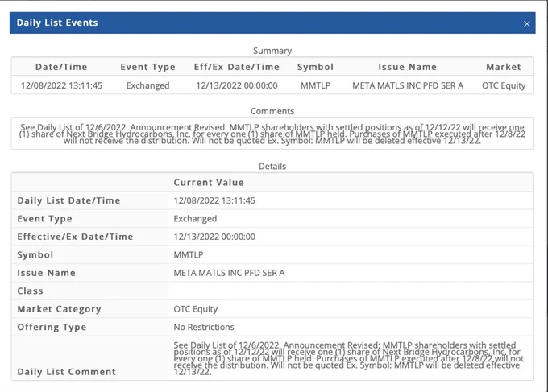Viewport: 548px width, 392px height.
Task: Click the Comments section heading
Action: click(x=272, y=111)
